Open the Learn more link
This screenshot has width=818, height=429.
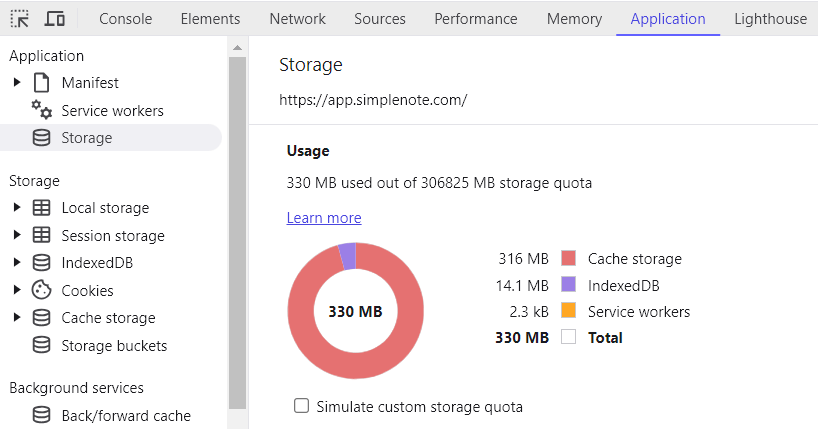pos(323,218)
